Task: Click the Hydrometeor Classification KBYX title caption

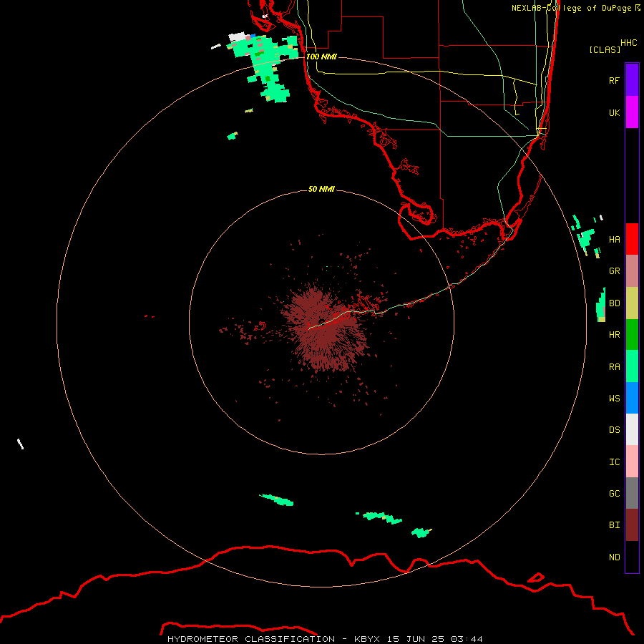Action: click(325, 639)
